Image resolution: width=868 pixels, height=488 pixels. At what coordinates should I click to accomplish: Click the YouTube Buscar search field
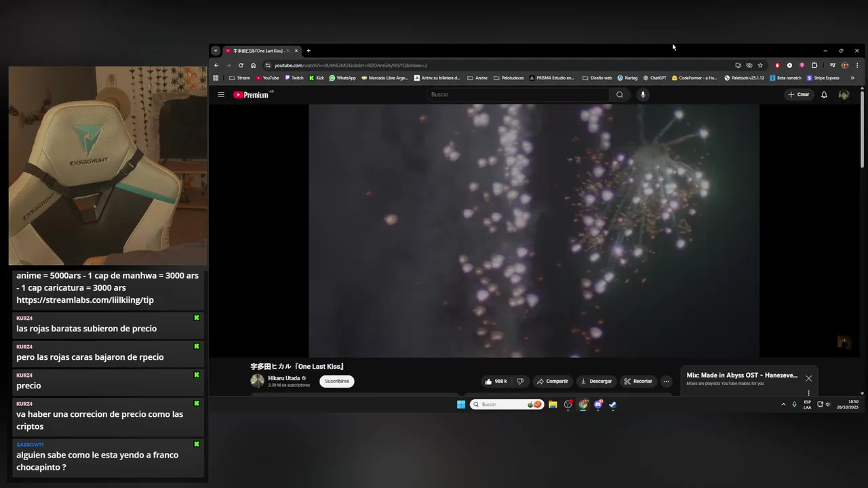click(518, 95)
